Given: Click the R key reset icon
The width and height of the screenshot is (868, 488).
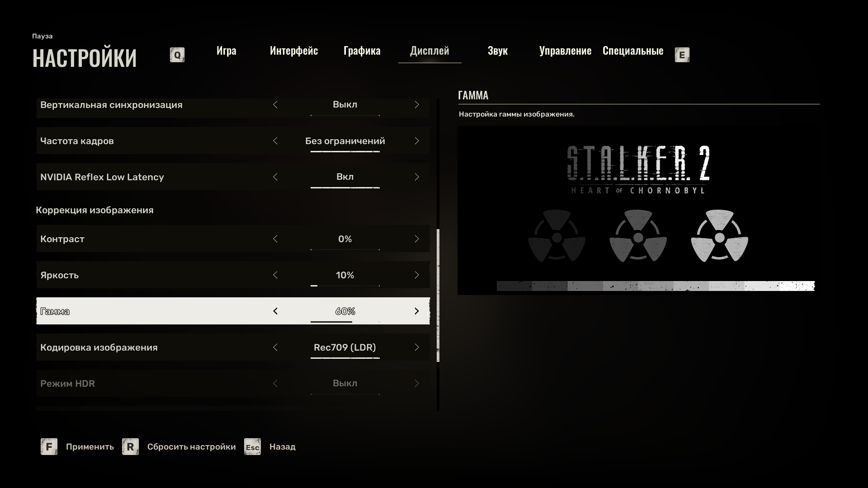Looking at the screenshot, I should (x=130, y=447).
